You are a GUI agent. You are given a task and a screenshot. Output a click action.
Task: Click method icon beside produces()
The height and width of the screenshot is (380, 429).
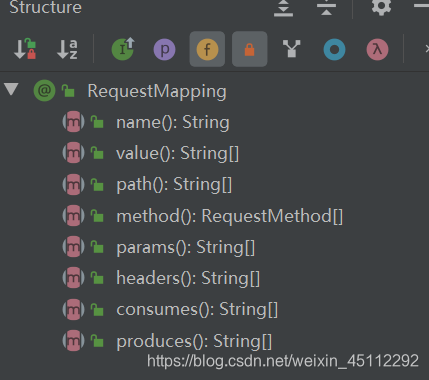(73, 341)
